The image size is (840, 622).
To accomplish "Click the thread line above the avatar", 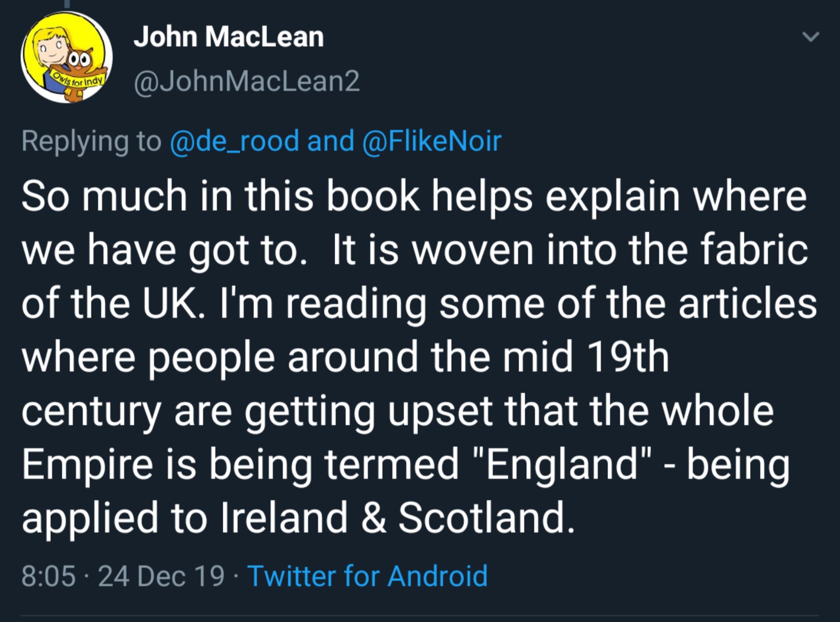I will coord(66,4).
